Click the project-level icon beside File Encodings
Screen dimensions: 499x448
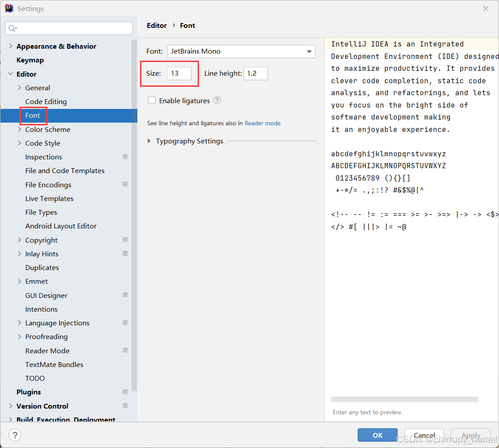click(x=125, y=185)
